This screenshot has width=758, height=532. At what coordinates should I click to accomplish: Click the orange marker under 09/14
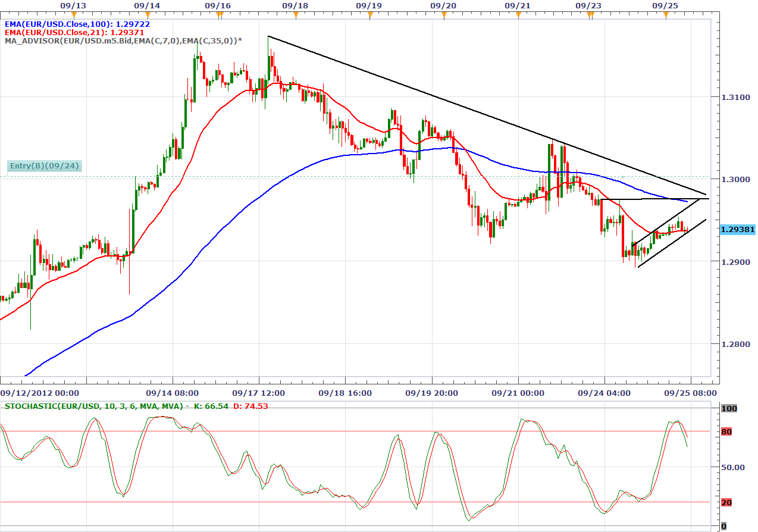coord(147,15)
